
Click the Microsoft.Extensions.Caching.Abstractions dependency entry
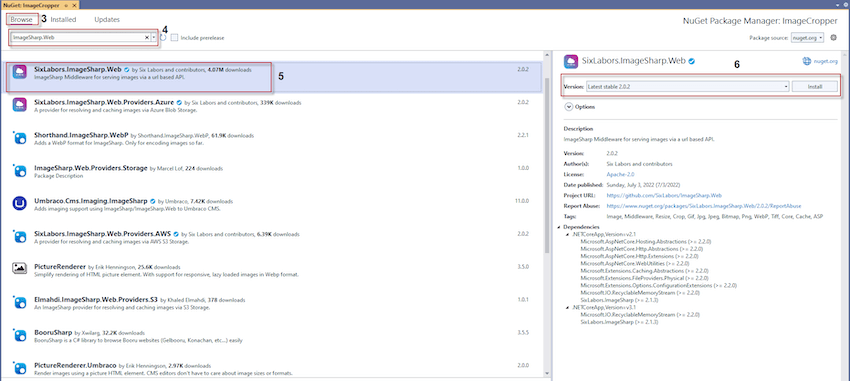[645, 270]
